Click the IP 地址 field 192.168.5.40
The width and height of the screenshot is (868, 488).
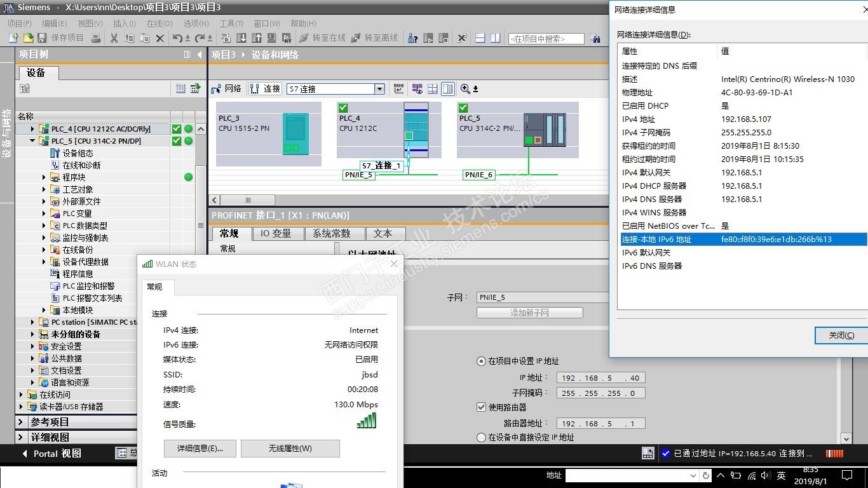point(600,377)
